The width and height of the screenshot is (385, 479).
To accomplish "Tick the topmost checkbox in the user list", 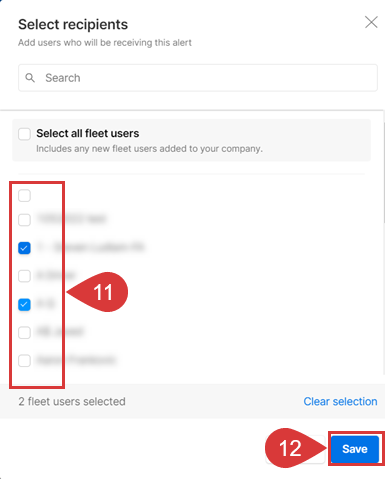I will [24, 196].
